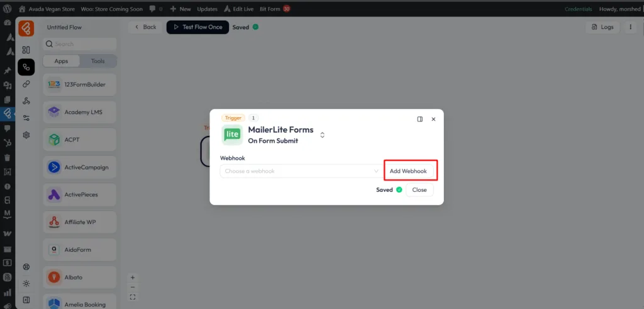Open the flows dashboard grid icon
This screenshot has height=309, width=644.
click(26, 50)
